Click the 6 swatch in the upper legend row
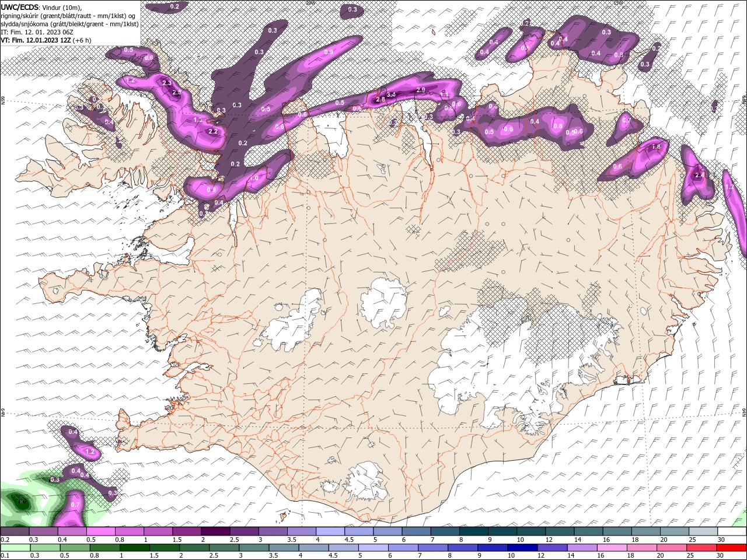This screenshot has height=560, width=747. click(416, 531)
